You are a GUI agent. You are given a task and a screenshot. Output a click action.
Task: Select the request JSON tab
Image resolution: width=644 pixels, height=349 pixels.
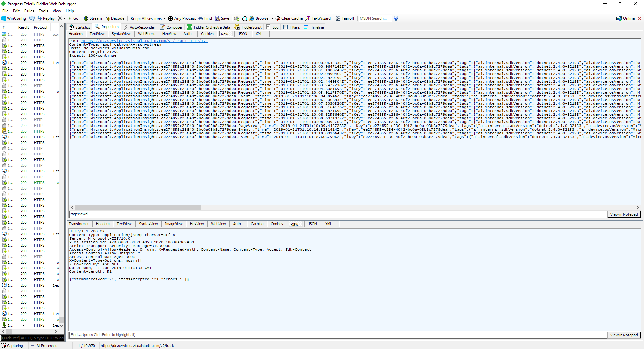[243, 34]
